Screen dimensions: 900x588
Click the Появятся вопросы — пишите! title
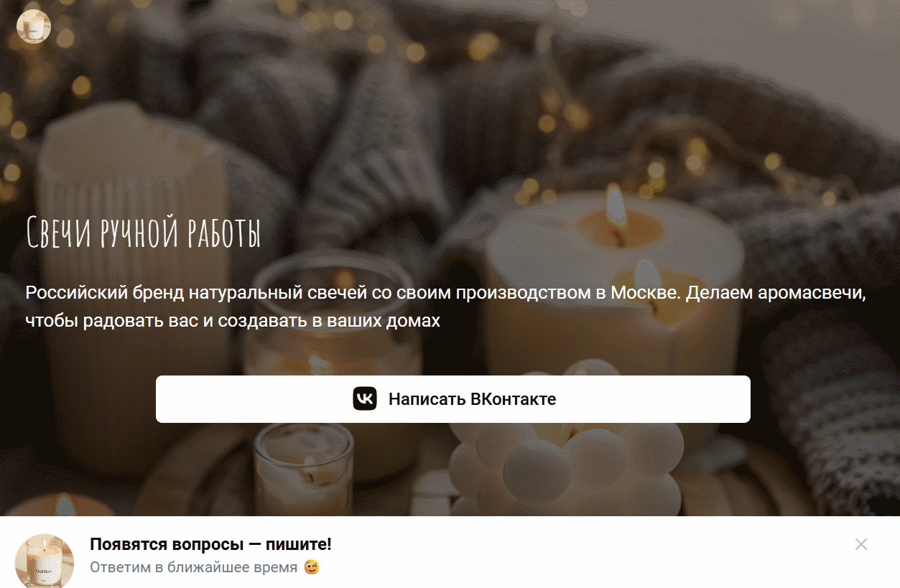(x=210, y=544)
